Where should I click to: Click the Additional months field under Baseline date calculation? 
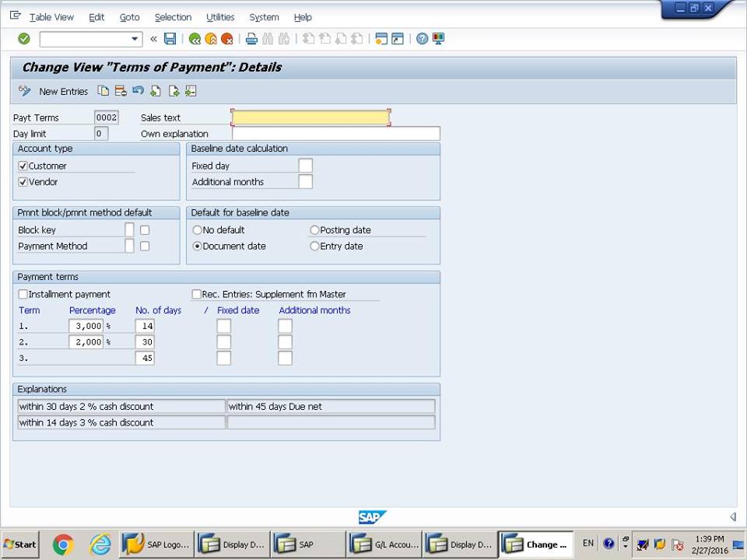pyautogui.click(x=305, y=182)
